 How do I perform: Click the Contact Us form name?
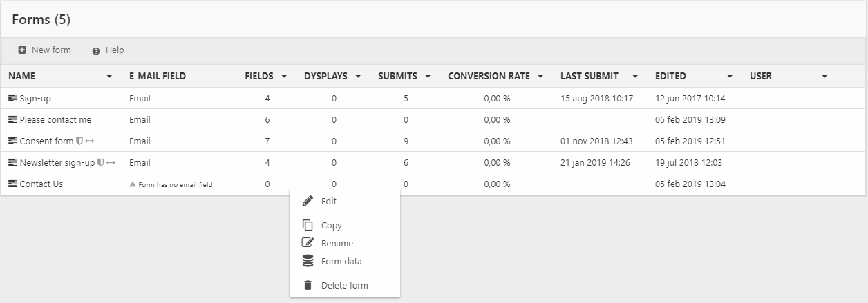point(41,184)
